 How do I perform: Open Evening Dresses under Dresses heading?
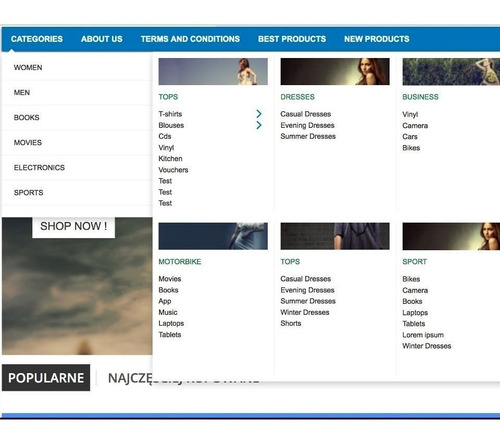click(x=307, y=125)
